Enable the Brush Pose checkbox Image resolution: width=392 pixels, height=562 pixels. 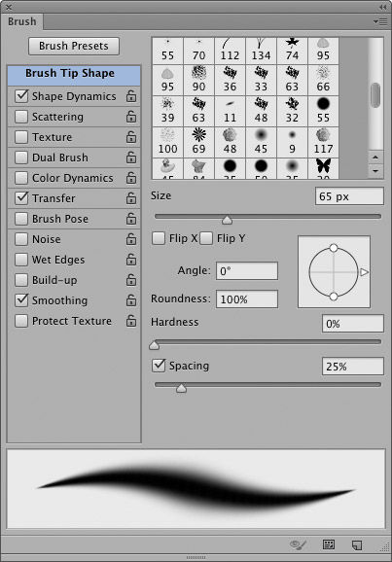(21, 219)
